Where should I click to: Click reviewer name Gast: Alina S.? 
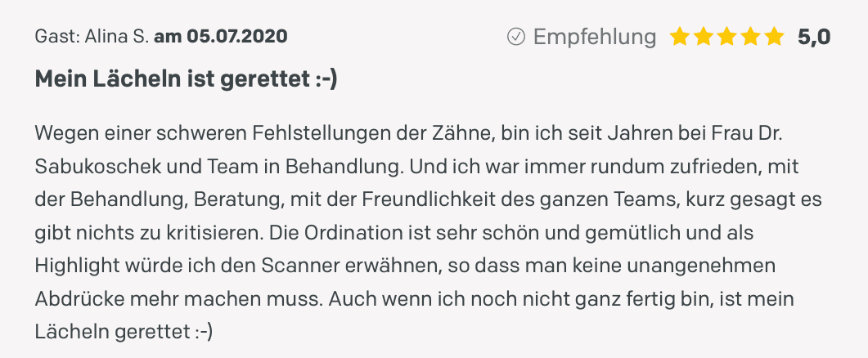[92, 37]
